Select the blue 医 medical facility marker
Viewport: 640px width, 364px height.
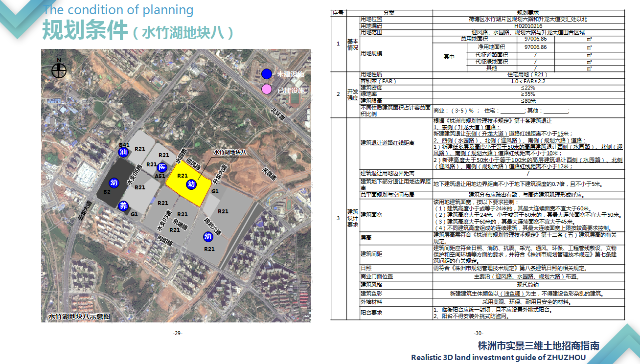[162, 167]
